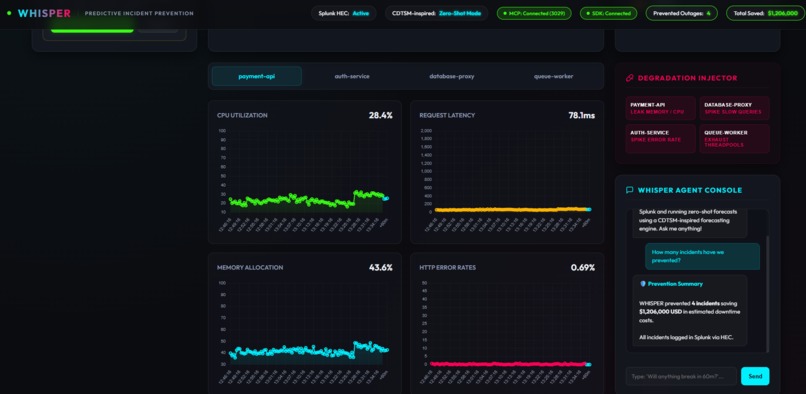Screen dimensions: 806x394
Task: Switch to the queue-worker tab
Action: point(553,76)
